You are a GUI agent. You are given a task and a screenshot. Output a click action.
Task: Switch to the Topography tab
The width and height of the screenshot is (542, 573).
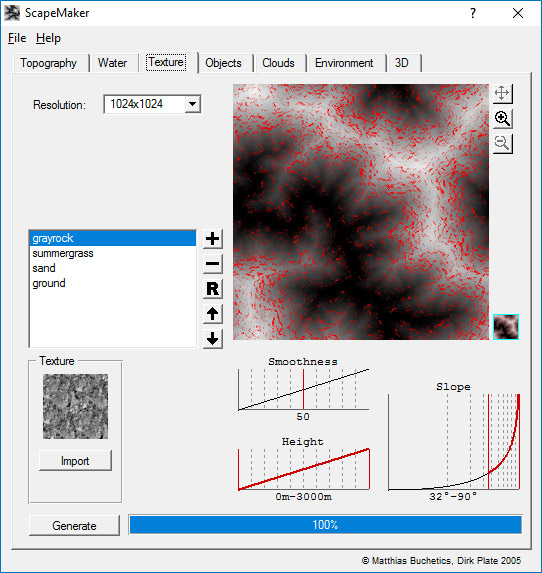coord(49,63)
